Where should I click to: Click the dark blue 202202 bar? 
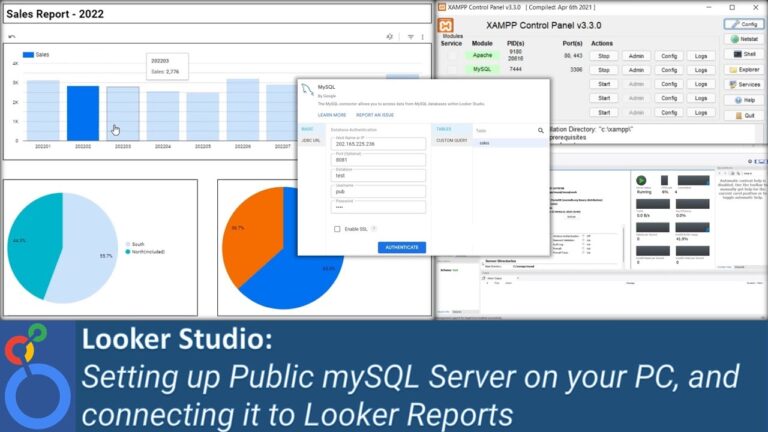point(83,113)
